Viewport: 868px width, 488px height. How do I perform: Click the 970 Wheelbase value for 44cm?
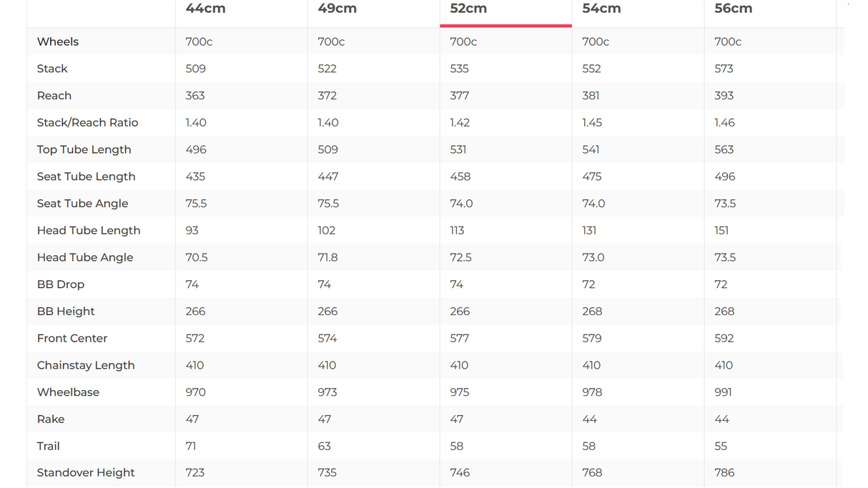(x=195, y=392)
